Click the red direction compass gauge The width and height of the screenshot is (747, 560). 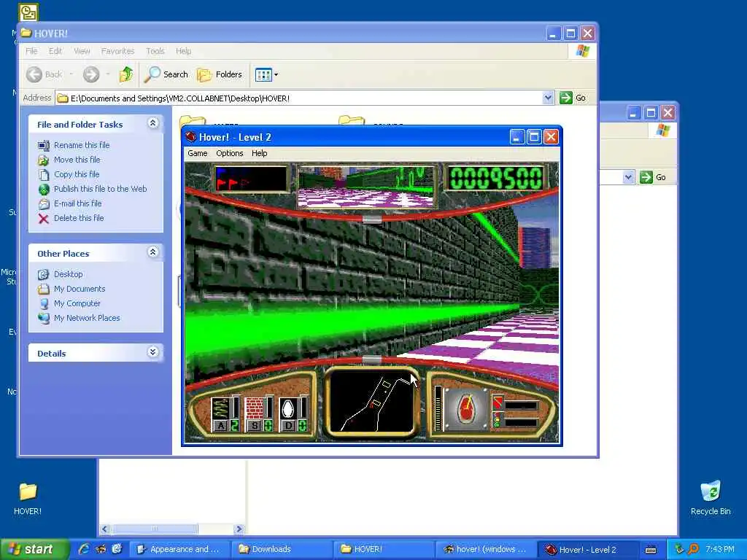pos(465,409)
